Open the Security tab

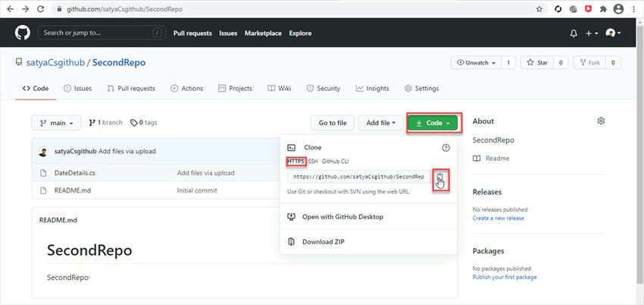(x=324, y=88)
